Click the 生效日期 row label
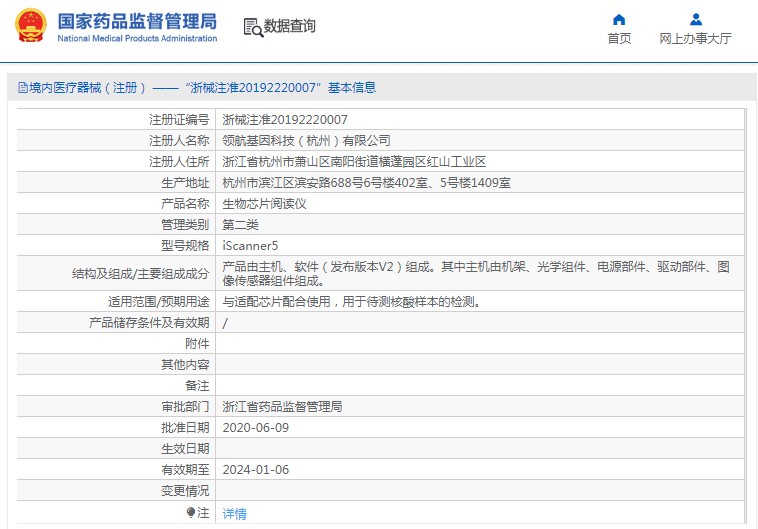 [x=185, y=449]
